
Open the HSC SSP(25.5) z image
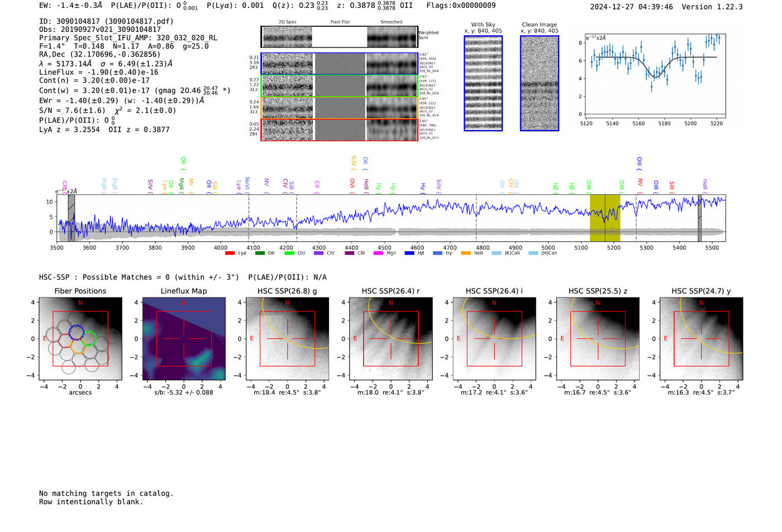click(598, 339)
